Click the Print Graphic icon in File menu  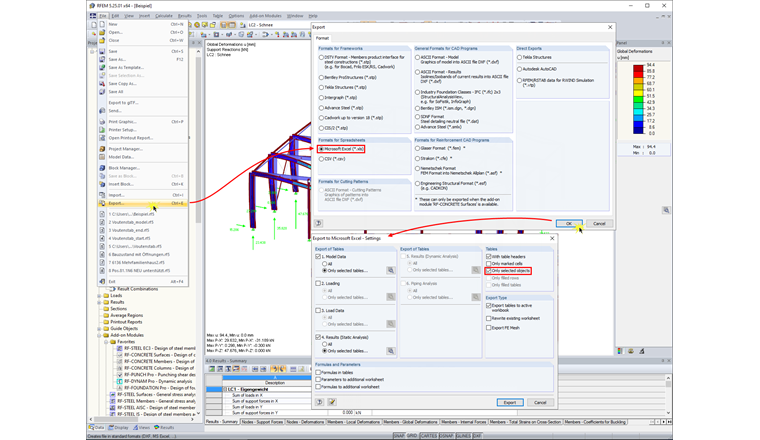[x=102, y=122]
